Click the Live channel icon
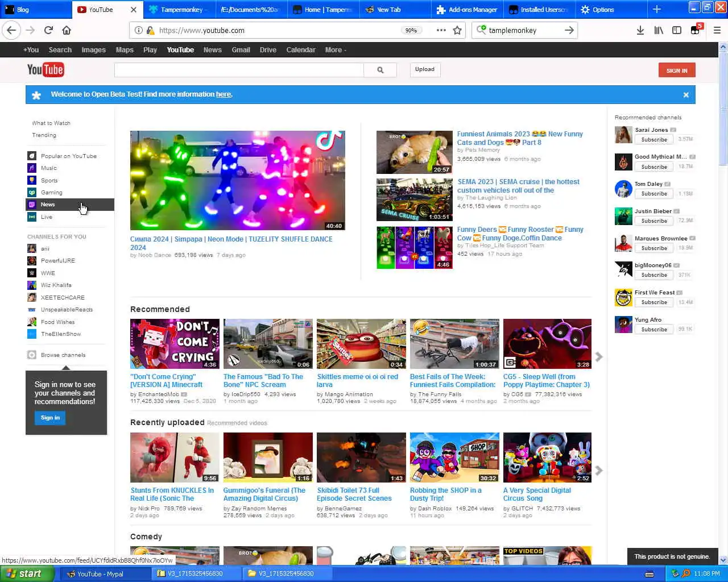Viewport: 728px width, 582px height. point(32,217)
